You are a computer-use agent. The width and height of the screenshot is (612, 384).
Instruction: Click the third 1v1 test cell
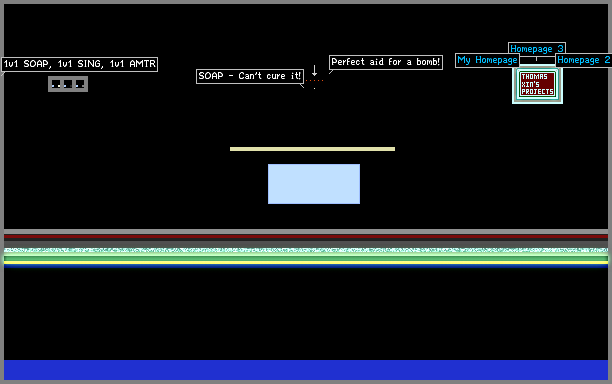(x=80, y=84)
